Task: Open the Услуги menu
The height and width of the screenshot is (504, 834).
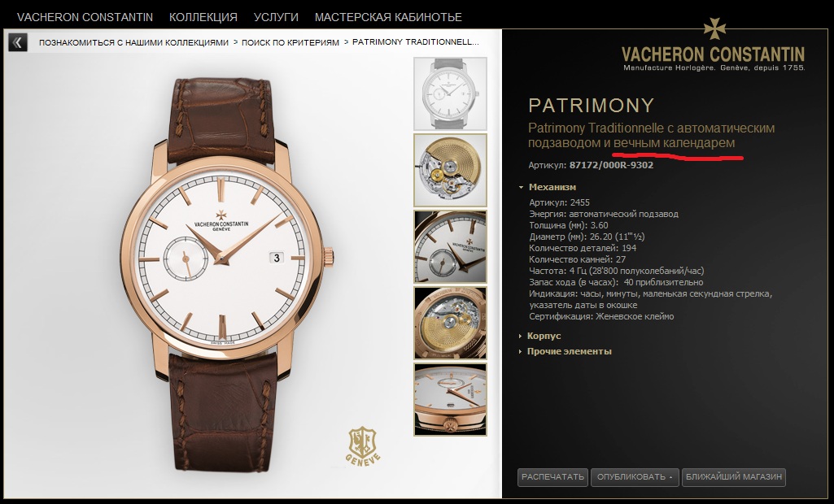Action: [x=276, y=17]
